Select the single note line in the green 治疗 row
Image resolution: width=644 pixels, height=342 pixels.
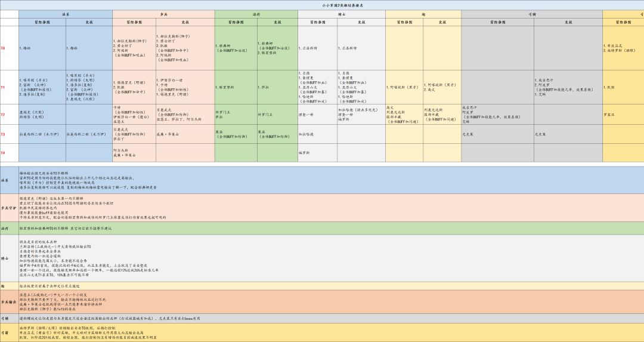(66, 228)
